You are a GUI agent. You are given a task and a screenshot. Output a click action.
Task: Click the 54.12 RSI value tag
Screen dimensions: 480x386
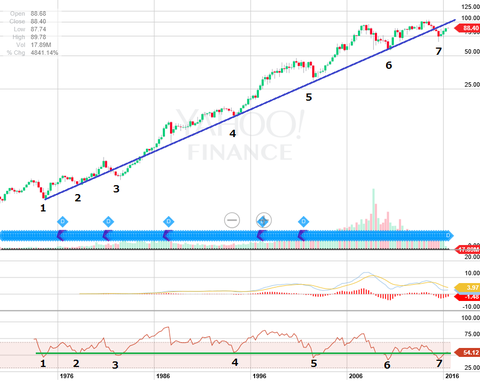tap(468, 352)
